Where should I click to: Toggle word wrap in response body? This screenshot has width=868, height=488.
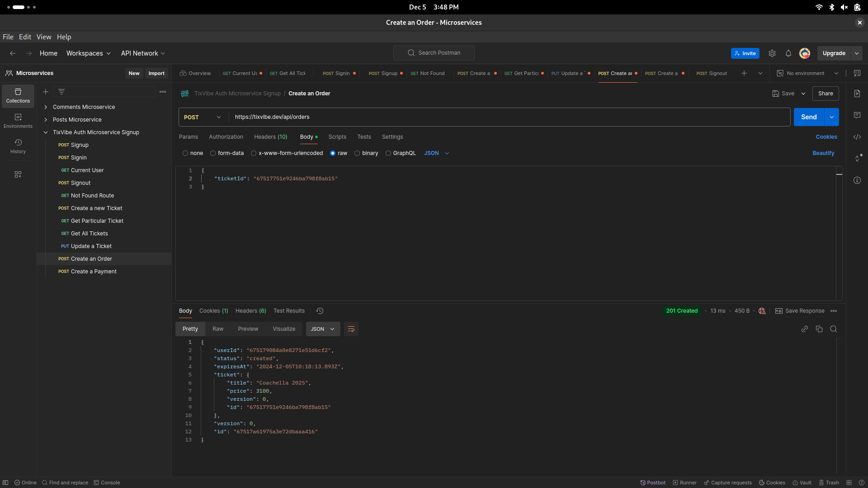(351, 329)
